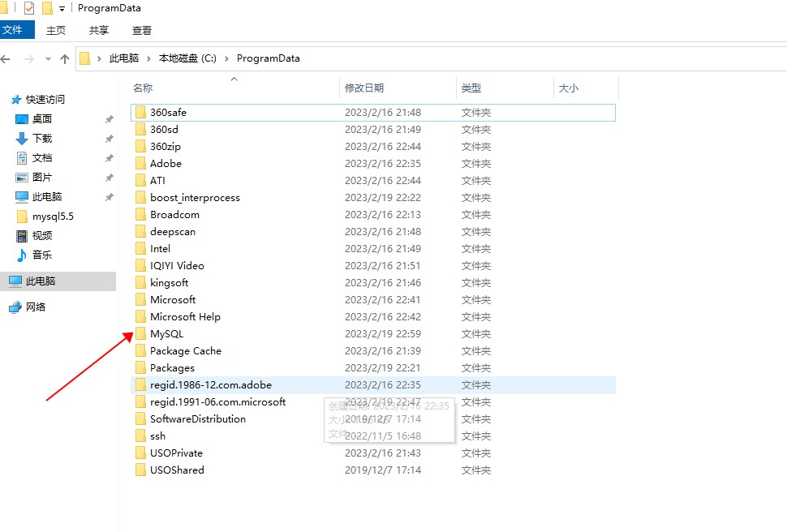Image resolution: width=787 pixels, height=532 pixels.
Task: Open the recent locations dropdown arrow
Action: click(x=48, y=59)
